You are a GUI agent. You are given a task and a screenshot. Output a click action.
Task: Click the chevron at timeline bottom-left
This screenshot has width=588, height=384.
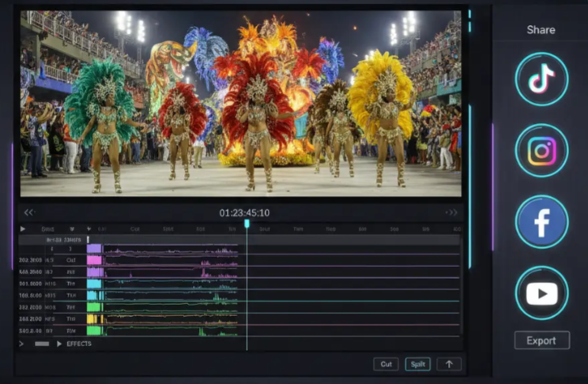tap(21, 344)
